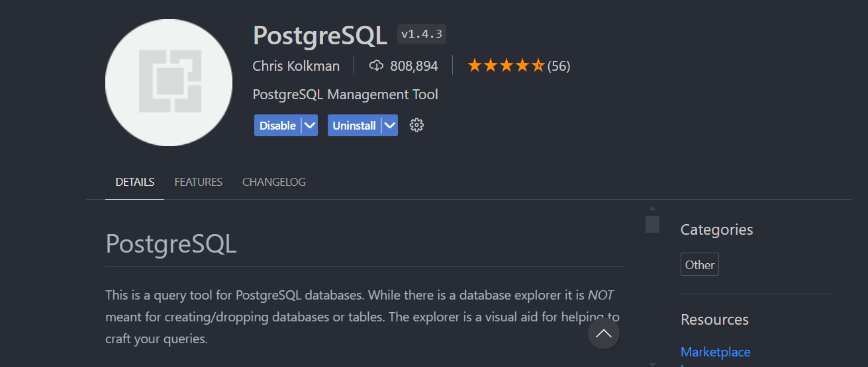Open the Marketplace resource link

click(715, 352)
